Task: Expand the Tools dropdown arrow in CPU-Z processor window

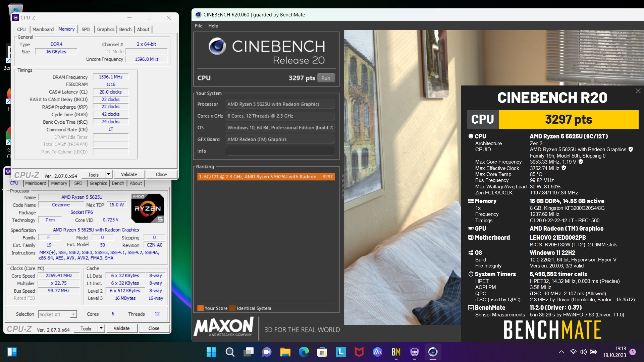Action: [101, 328]
